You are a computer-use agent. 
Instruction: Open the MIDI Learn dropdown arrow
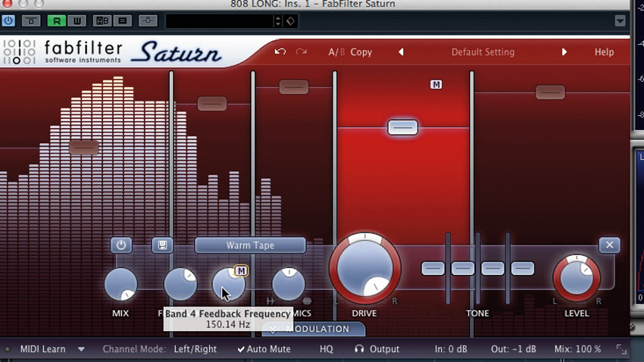[x=81, y=349]
